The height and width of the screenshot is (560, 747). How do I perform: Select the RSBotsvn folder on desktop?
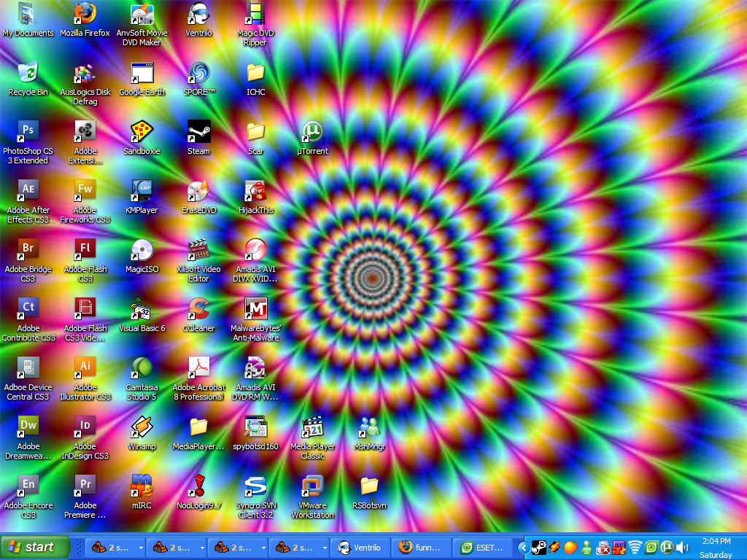[369, 486]
